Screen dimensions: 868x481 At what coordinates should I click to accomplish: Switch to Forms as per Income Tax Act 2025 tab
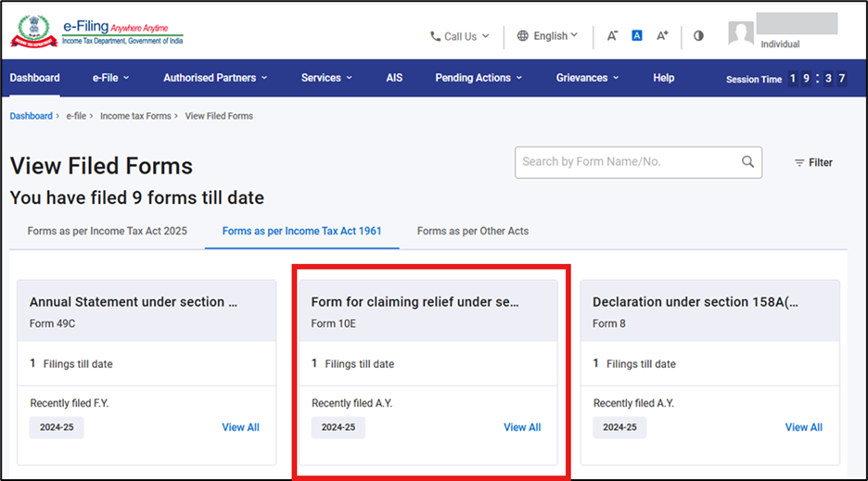tap(107, 231)
